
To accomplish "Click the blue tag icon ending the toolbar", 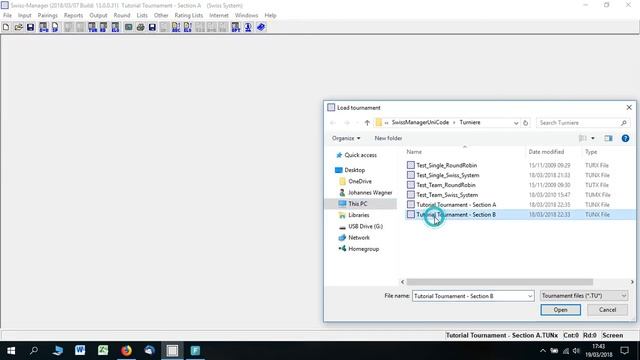I will click(261, 27).
